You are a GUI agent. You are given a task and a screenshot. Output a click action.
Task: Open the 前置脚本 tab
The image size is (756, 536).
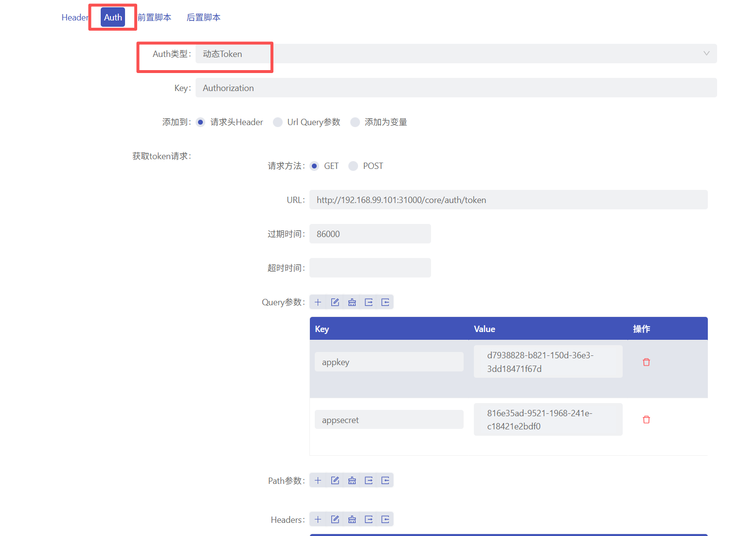click(x=154, y=18)
